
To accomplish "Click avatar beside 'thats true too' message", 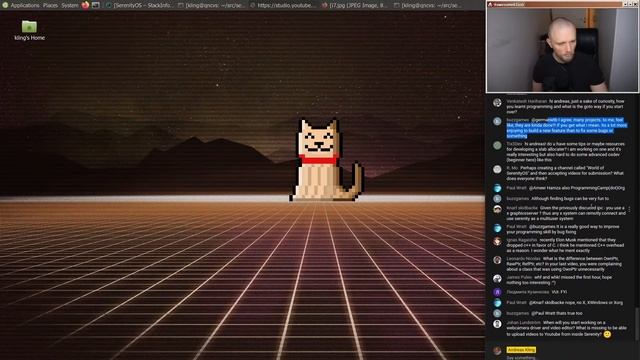I will [497, 313].
